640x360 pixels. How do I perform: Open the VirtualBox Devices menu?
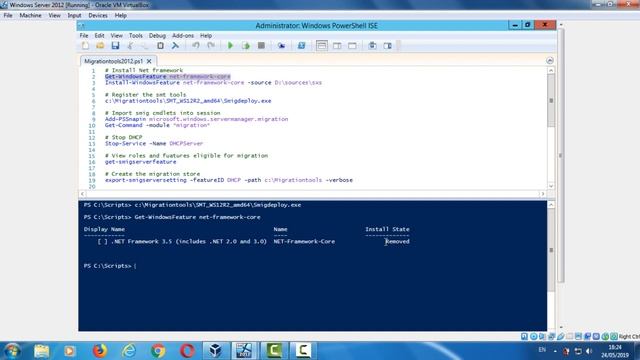click(x=98, y=16)
